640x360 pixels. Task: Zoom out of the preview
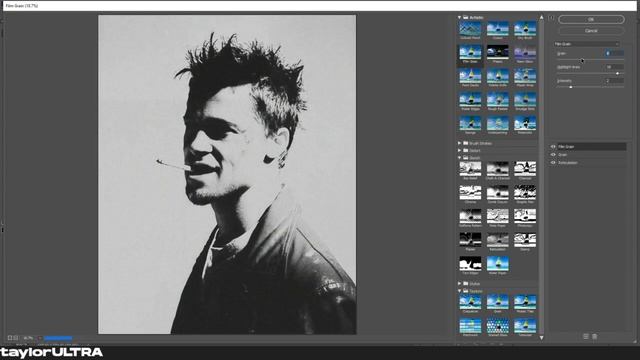click(10, 338)
